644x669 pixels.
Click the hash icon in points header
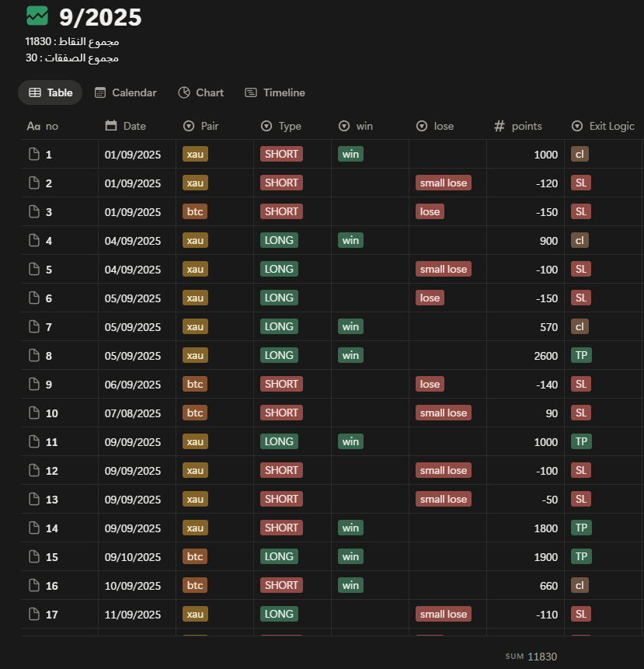tap(500, 126)
